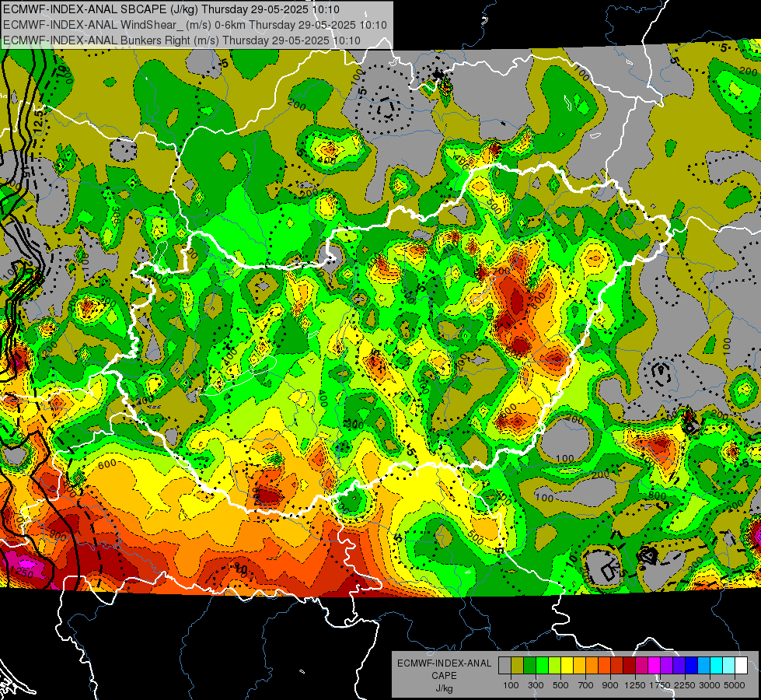Click the white swatch at legend end
This screenshot has width=761, height=700.
(x=742, y=666)
